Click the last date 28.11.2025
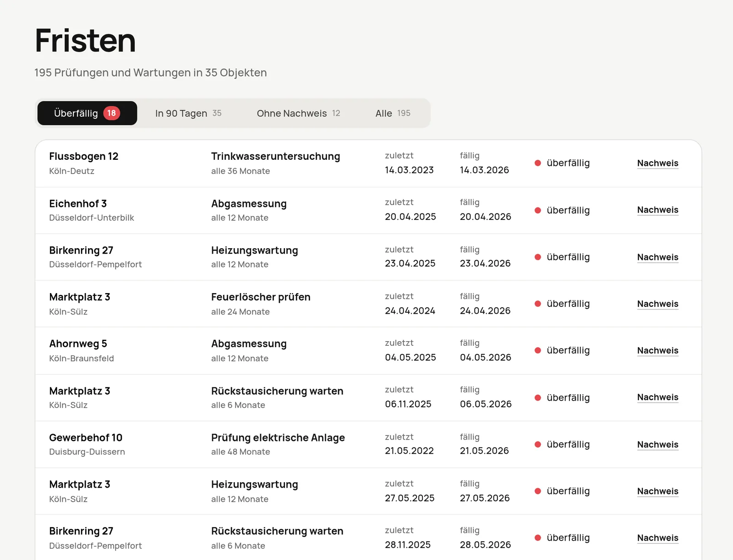Image resolution: width=733 pixels, height=560 pixels. click(408, 544)
